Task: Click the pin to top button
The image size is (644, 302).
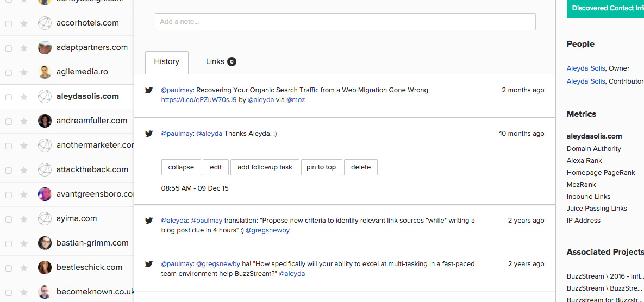Action: (x=321, y=167)
